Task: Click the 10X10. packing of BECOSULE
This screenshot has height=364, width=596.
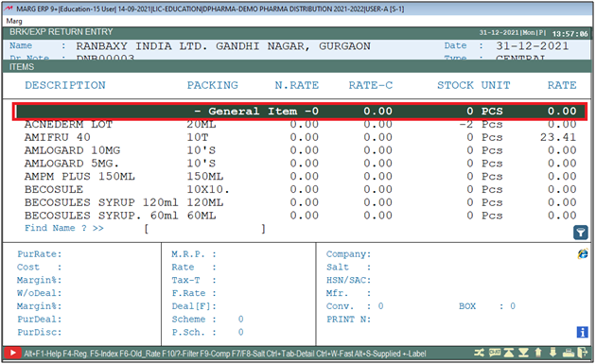Action: (208, 189)
